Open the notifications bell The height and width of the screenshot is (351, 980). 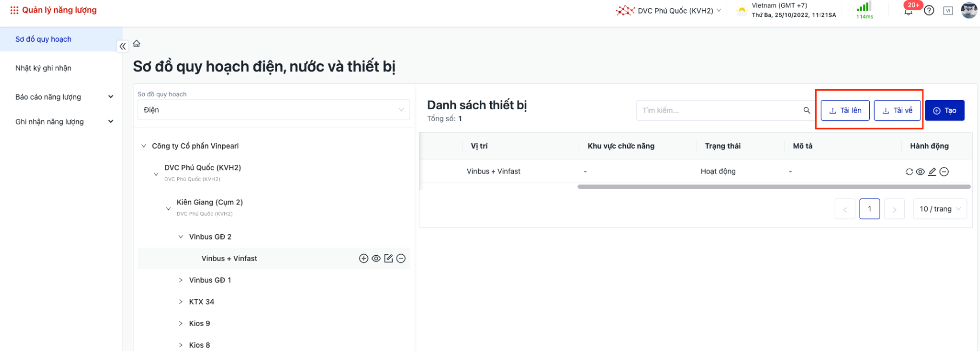(909, 11)
